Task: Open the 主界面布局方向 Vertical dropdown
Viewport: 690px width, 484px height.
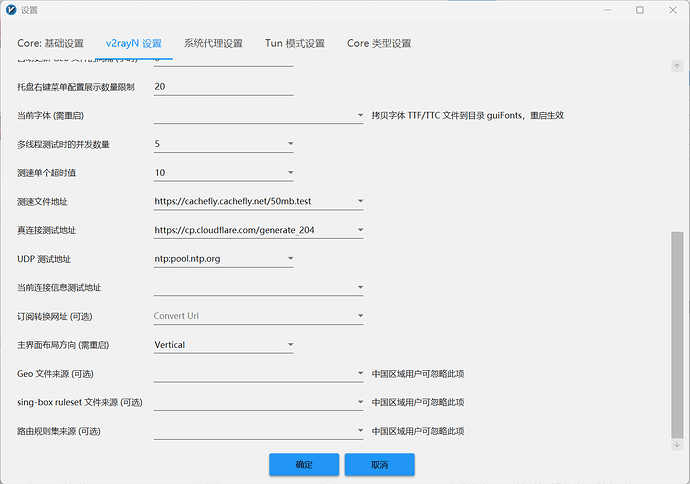Action: click(x=290, y=345)
